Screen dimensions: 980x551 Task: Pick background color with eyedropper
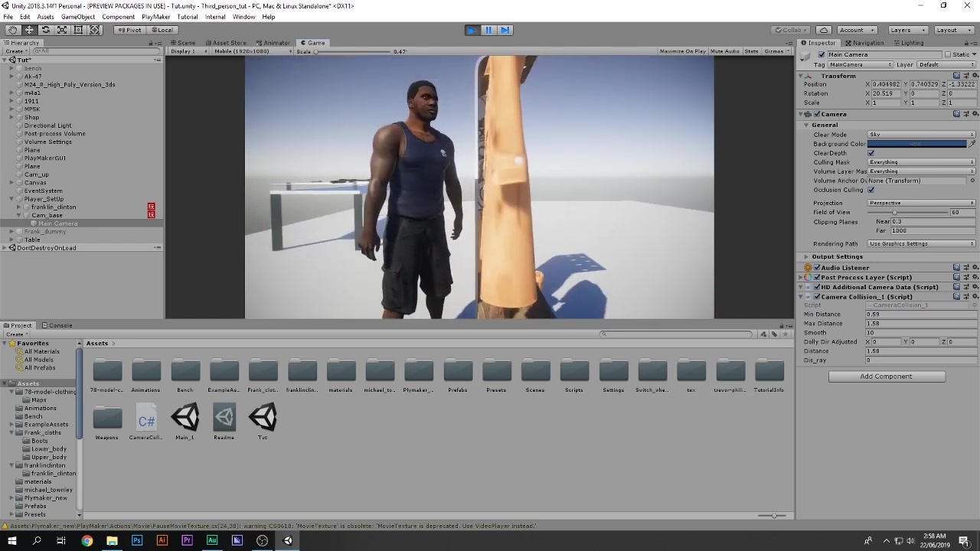(972, 144)
